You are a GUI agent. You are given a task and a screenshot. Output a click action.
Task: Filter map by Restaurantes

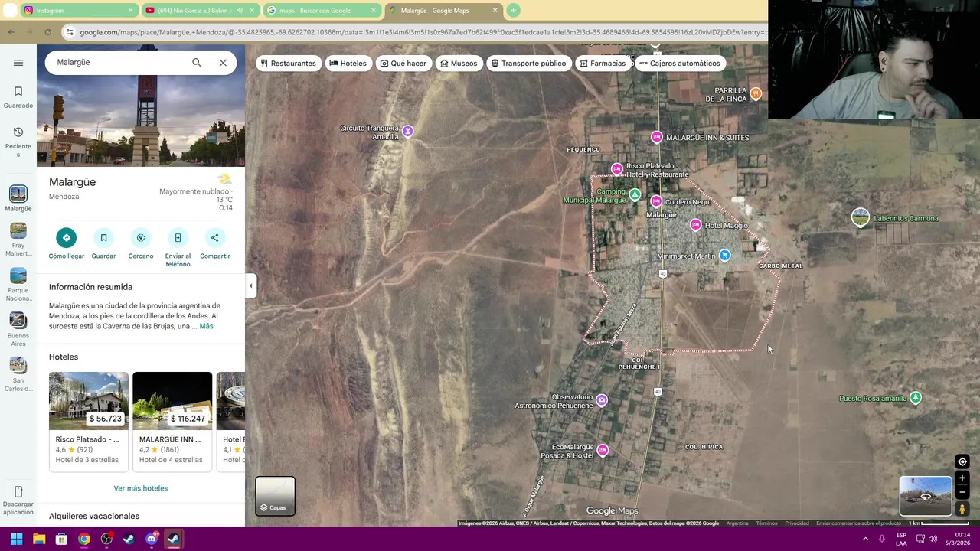coord(288,64)
